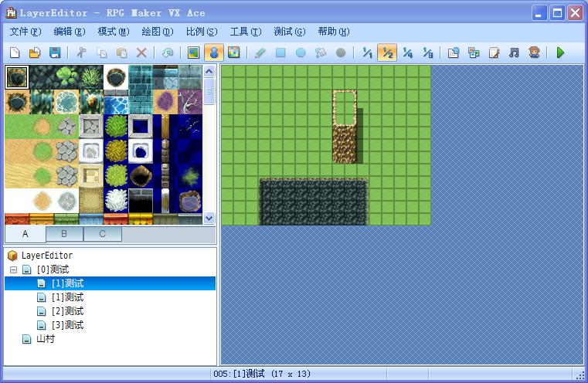This screenshot has width=588, height=383.
Task: Open the 模式(M) menu
Action: 114,32
